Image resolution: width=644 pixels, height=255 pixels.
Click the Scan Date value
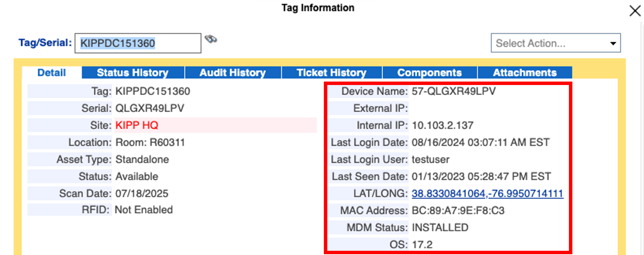[142, 193]
